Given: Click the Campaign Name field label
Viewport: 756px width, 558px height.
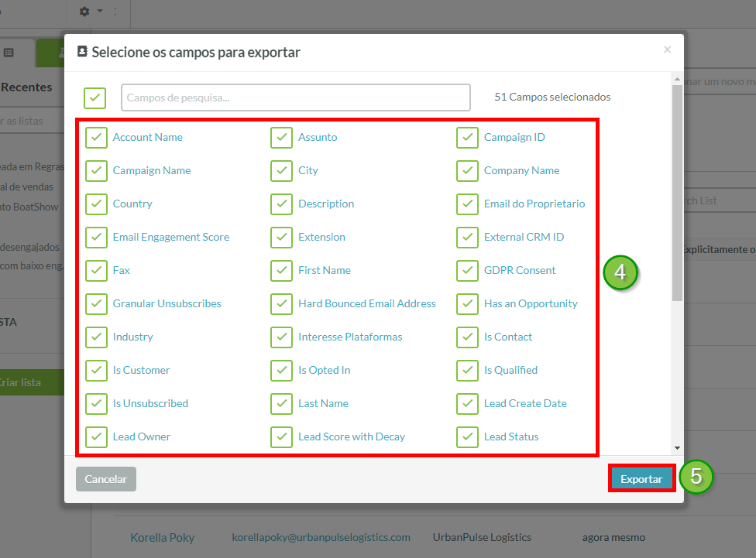Looking at the screenshot, I should coord(151,171).
